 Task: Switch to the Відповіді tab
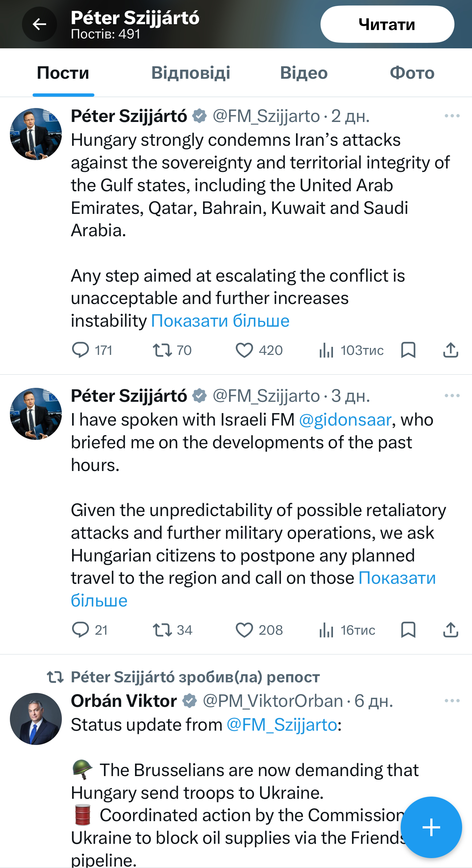(x=191, y=73)
